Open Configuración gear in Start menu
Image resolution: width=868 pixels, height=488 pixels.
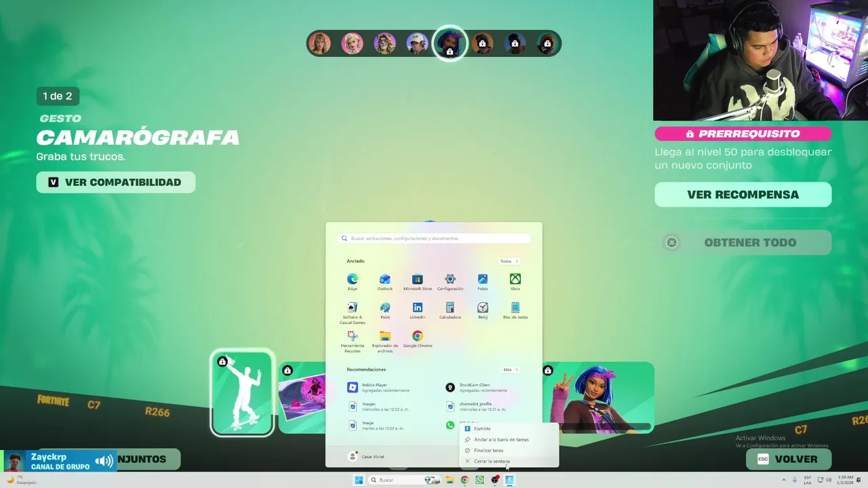450,282
